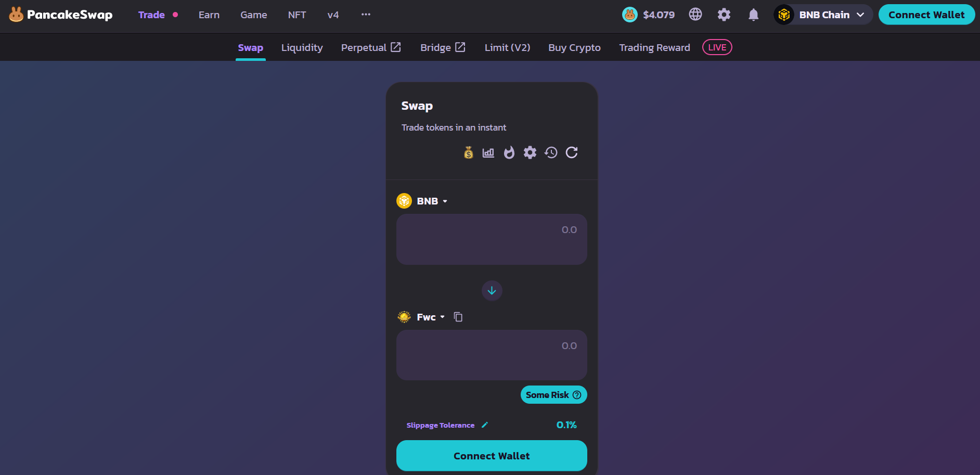Viewport: 980px width, 475px height.
Task: Open the Perpetual external link
Action: [371, 47]
